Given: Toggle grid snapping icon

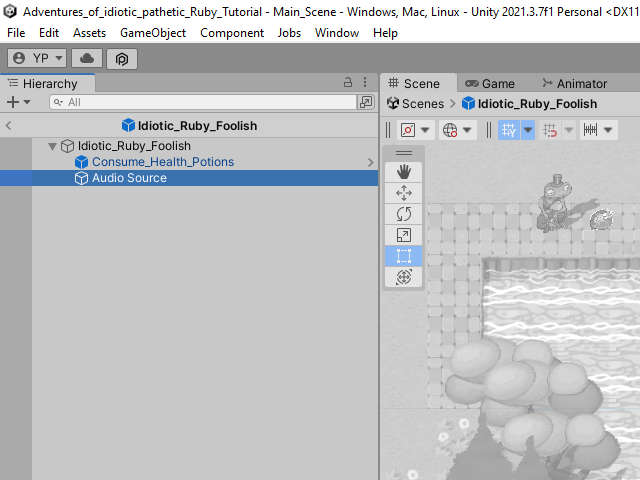Looking at the screenshot, I should point(550,130).
